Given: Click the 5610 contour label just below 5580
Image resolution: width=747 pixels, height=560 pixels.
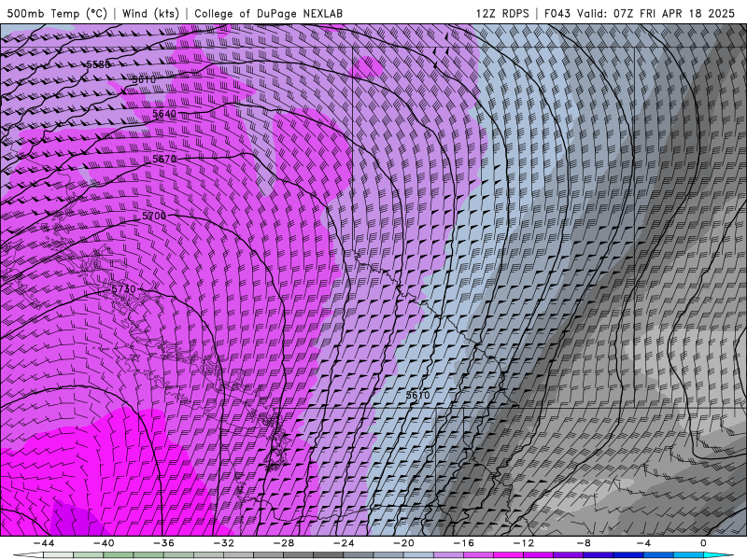Looking at the screenshot, I should pyautogui.click(x=144, y=79).
